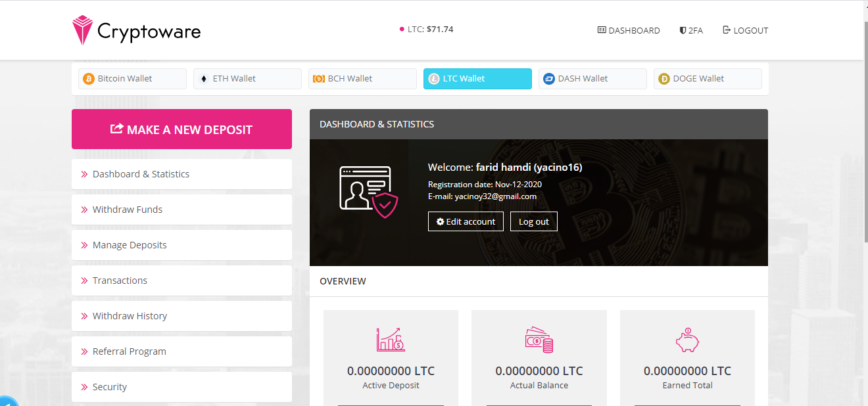Click the pink LTC price indicator dot
This screenshot has height=406, width=868.
402,30
